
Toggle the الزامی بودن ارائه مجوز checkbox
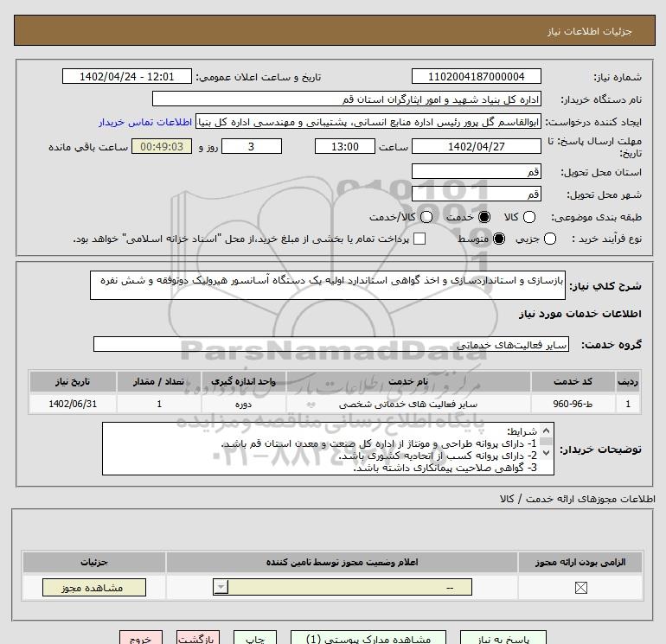(x=580, y=588)
